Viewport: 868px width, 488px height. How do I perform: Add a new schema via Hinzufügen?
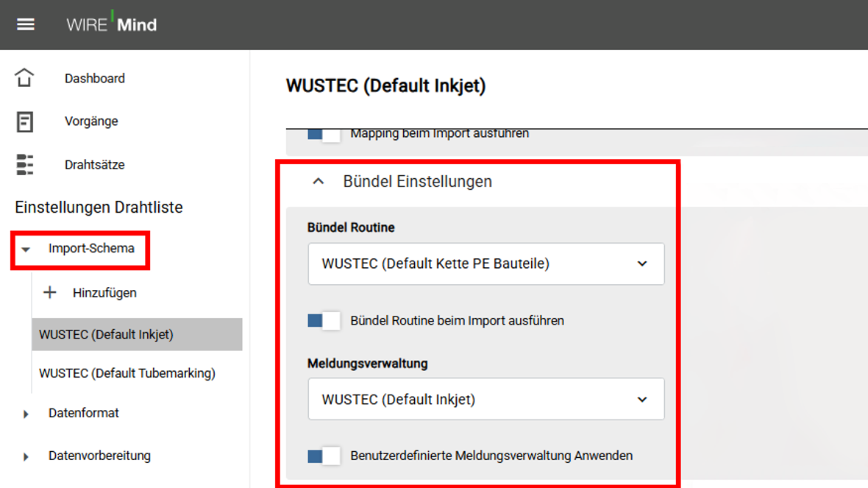tap(104, 292)
